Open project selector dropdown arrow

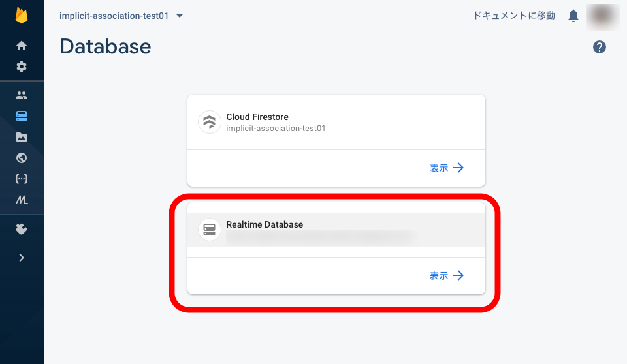pyautogui.click(x=180, y=16)
